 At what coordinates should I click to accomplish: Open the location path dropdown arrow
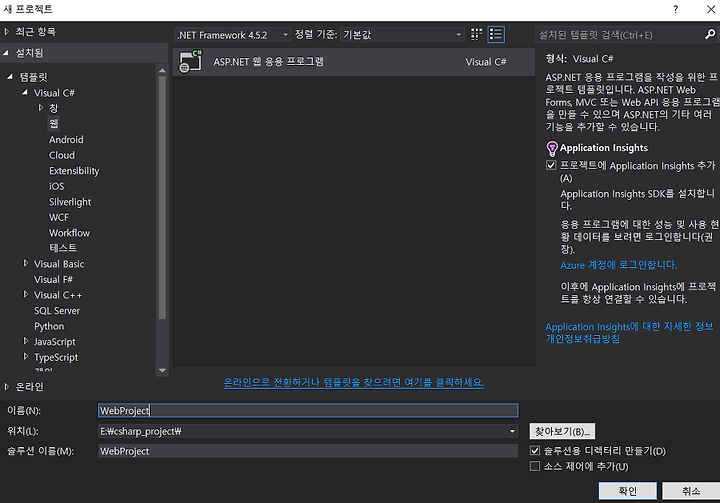(512, 431)
